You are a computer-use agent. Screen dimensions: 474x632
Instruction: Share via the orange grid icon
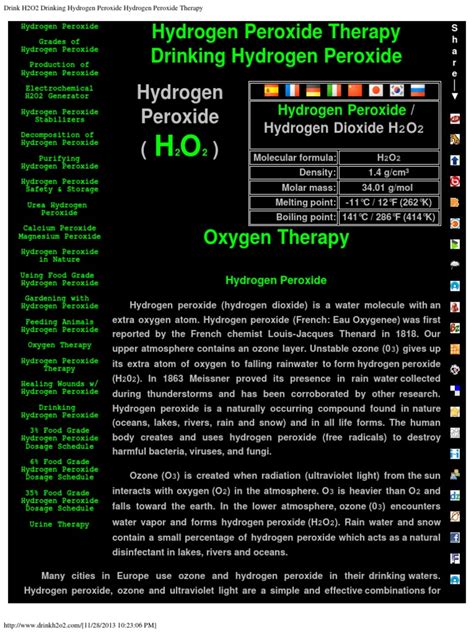(x=455, y=349)
